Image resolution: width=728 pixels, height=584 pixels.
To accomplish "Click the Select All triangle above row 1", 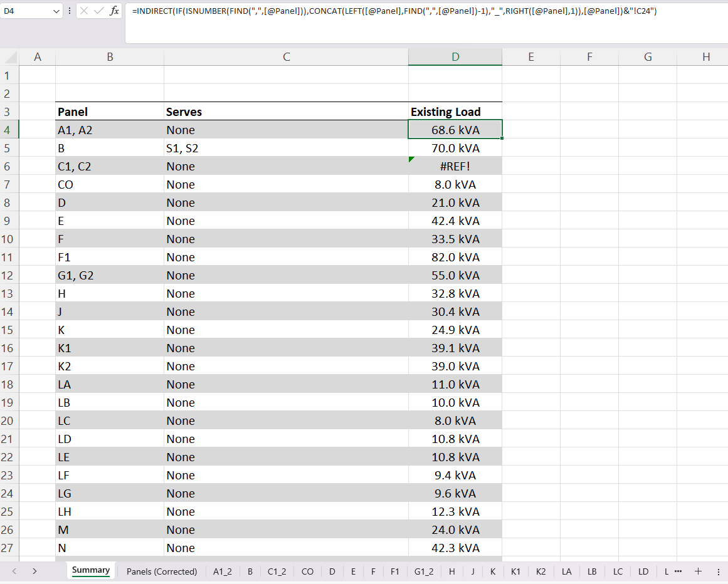I will click(9, 56).
